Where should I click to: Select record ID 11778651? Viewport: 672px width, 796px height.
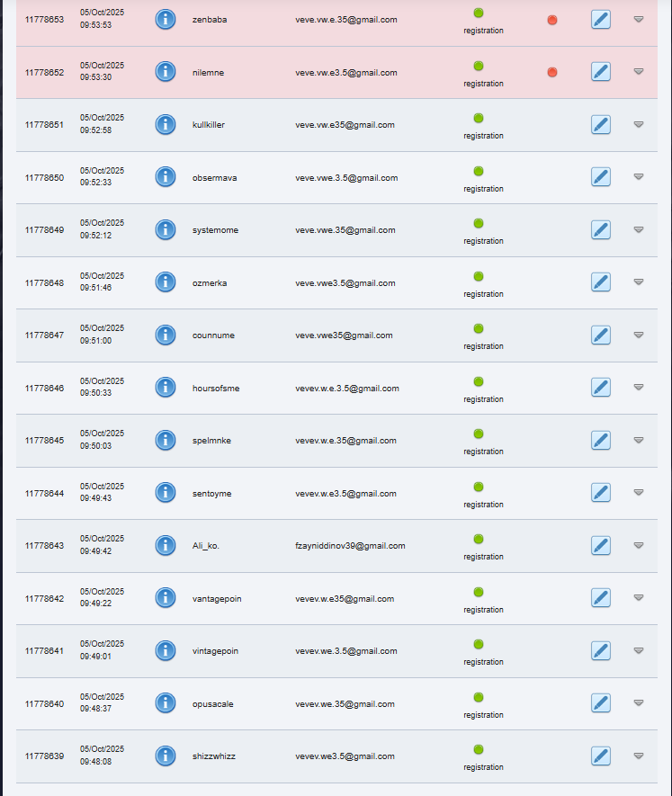click(x=44, y=125)
